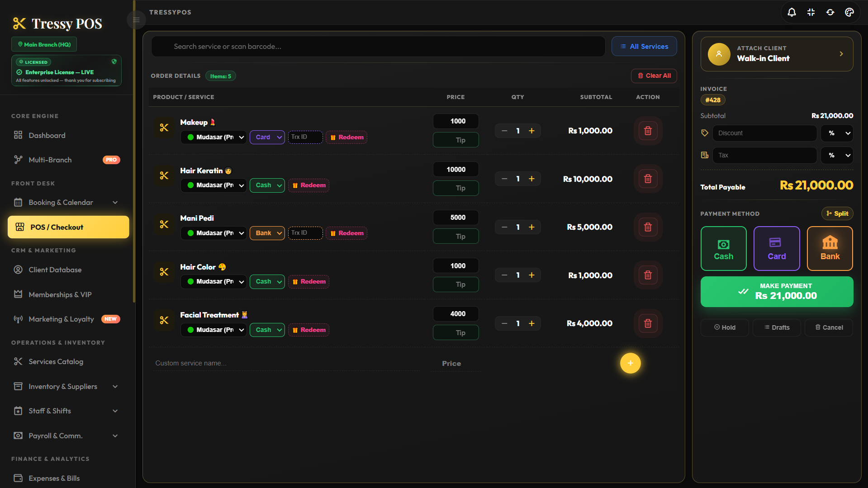Viewport: 868px width, 488px height.
Task: Click Facial Treatment Tip field
Action: pyautogui.click(x=455, y=332)
